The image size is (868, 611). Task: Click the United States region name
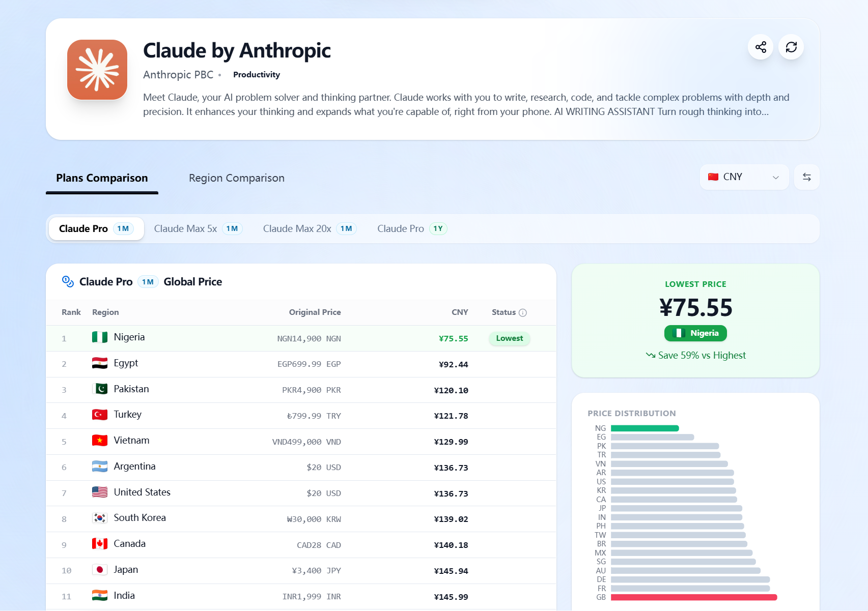point(142,492)
